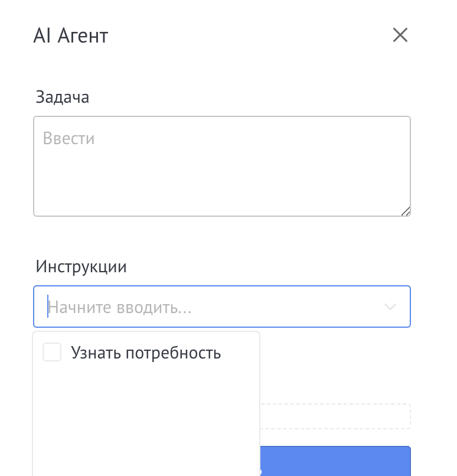Screen dimensions: 457x476
Task: Click the "Задача" field label
Action: tap(63, 97)
